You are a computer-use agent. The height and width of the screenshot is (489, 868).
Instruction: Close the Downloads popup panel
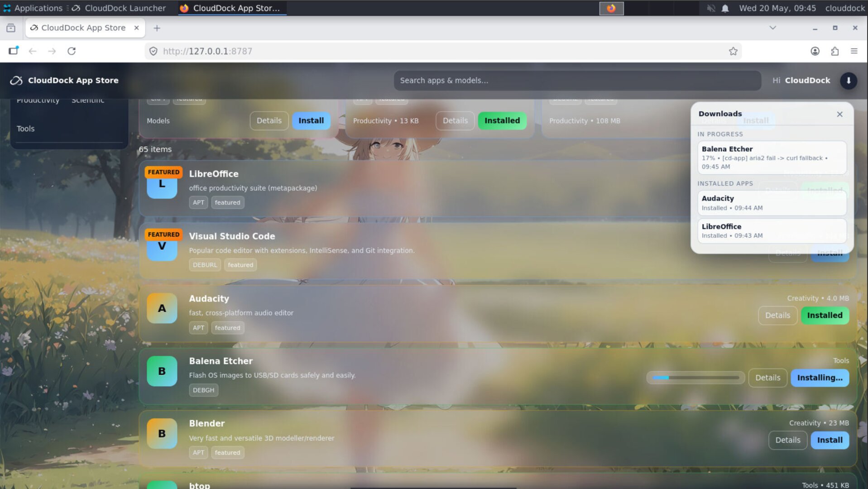point(839,114)
